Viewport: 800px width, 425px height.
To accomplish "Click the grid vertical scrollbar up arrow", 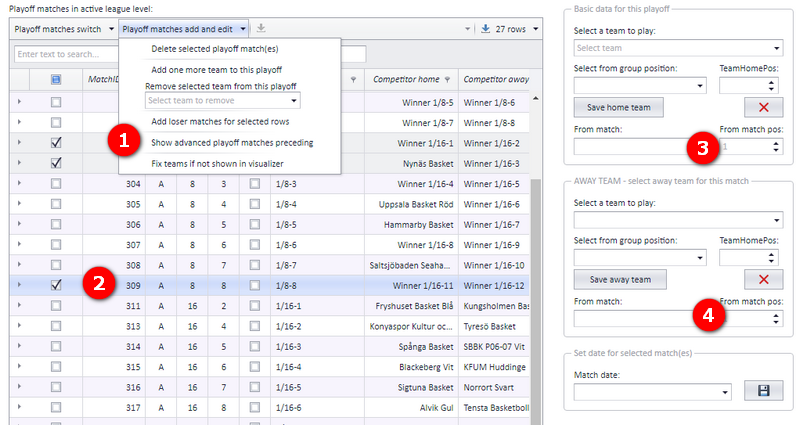I will coord(535,98).
